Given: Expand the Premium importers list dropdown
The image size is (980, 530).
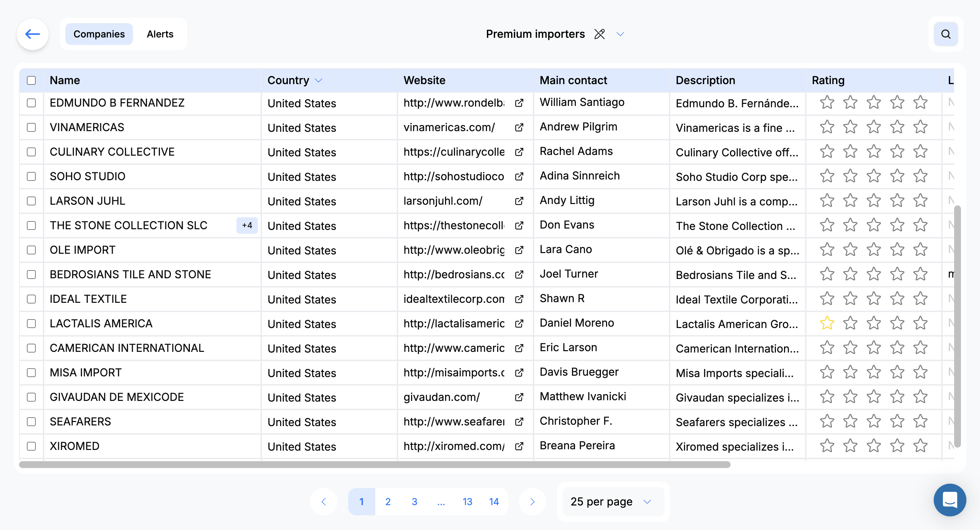Looking at the screenshot, I should pos(620,34).
